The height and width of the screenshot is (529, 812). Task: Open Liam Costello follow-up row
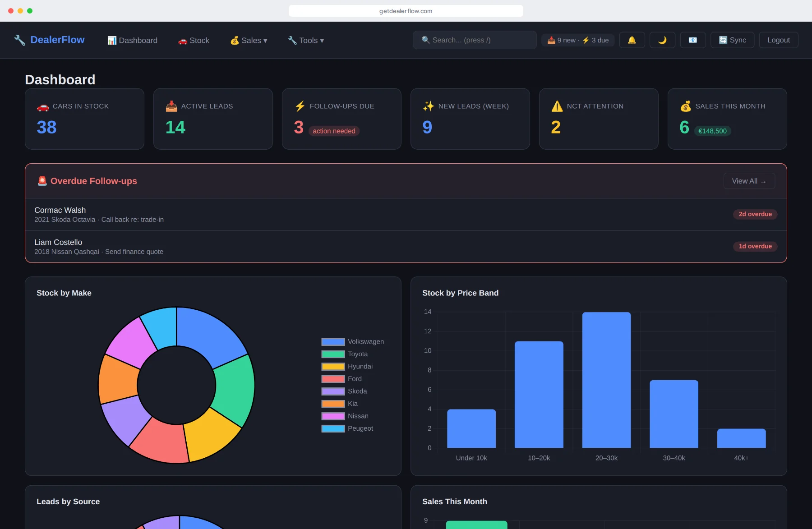click(406, 247)
